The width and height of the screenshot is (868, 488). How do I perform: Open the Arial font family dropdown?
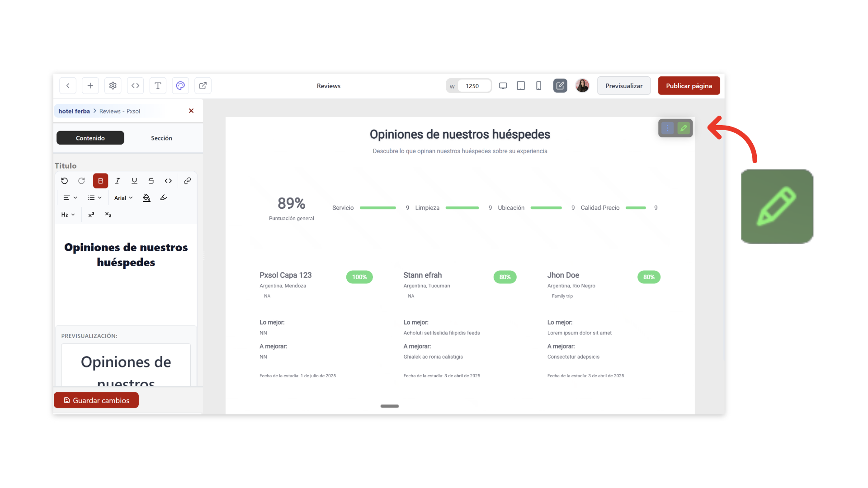(123, 198)
